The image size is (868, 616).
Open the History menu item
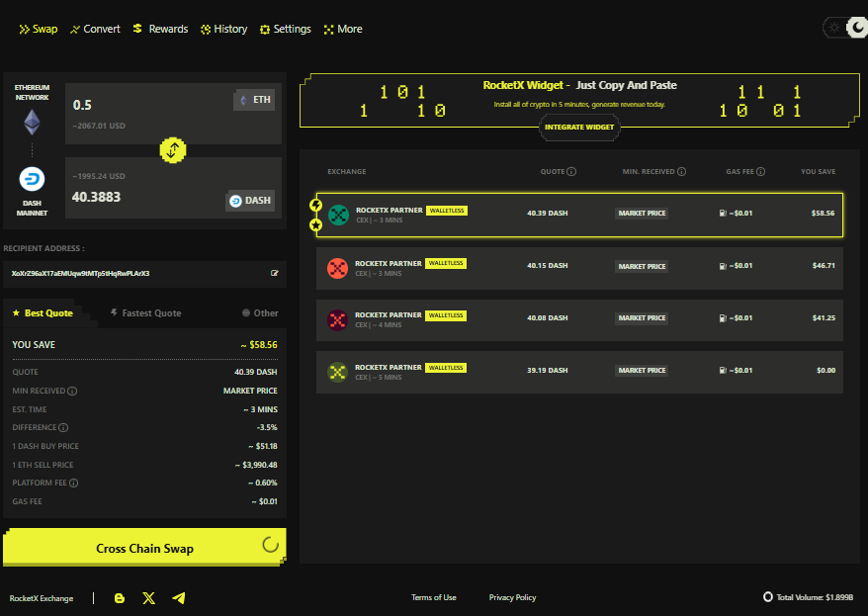[x=223, y=29]
